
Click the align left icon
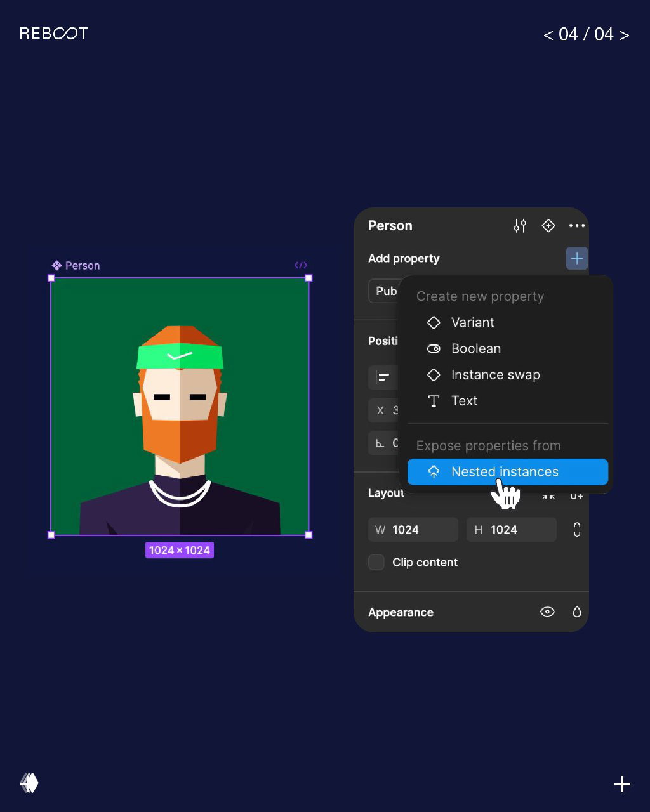pos(383,377)
